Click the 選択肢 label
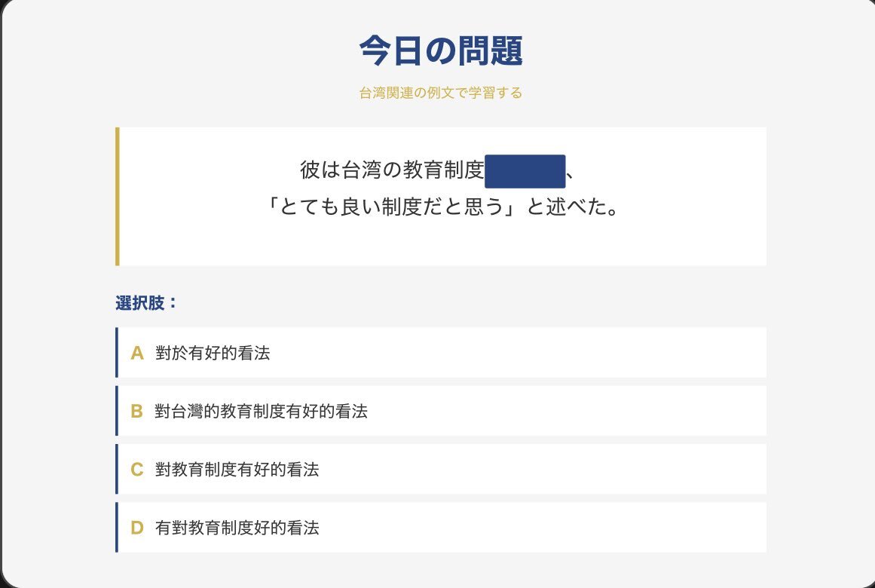Screen dimensions: 875x588 (x=146, y=303)
